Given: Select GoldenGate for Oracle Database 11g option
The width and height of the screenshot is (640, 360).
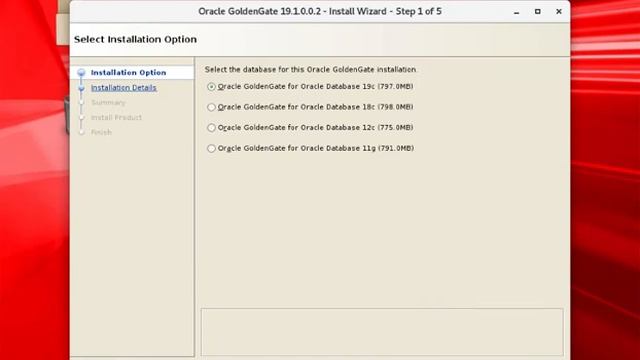Looking at the screenshot, I should tap(211, 148).
